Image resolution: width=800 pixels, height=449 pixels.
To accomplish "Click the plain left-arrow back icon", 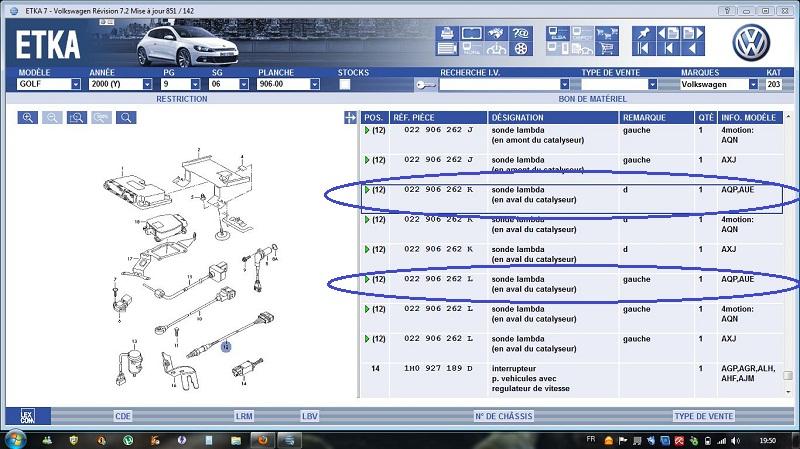I will pyautogui.click(x=693, y=49).
